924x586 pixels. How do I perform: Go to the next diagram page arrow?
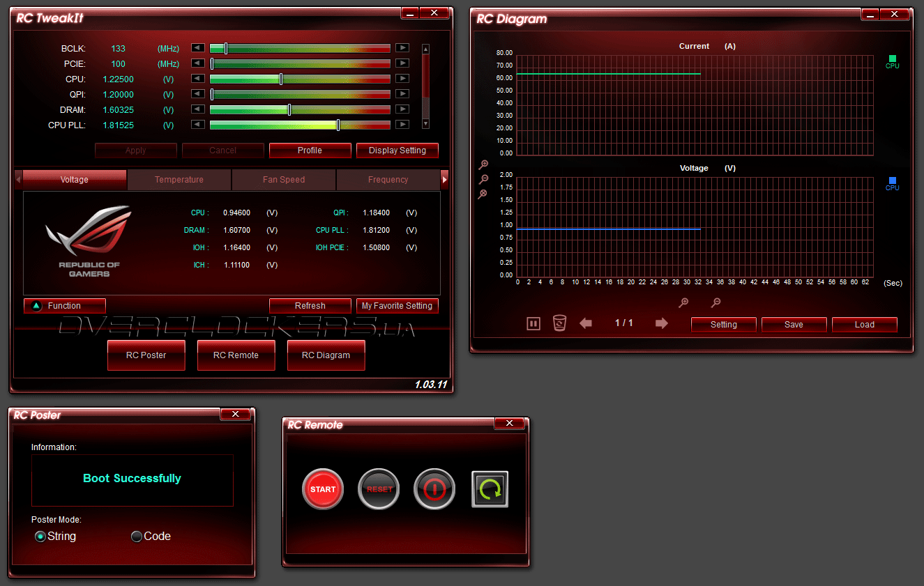(x=662, y=323)
